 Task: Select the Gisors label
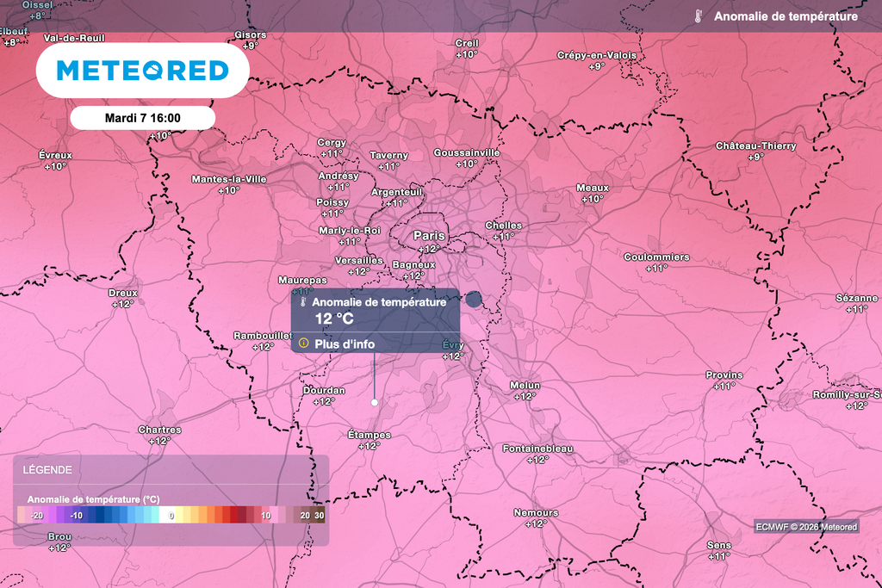pyautogui.click(x=251, y=34)
